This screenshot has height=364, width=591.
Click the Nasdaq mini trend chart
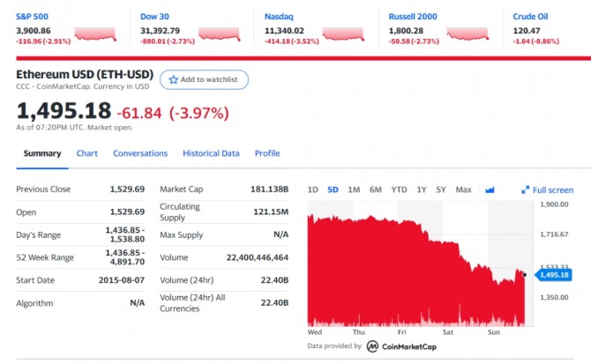[x=346, y=34]
